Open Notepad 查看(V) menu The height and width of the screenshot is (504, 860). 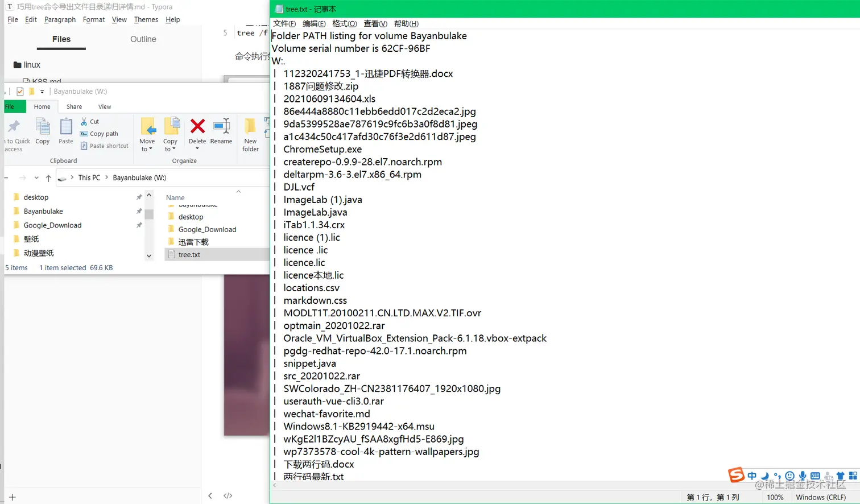(x=375, y=23)
